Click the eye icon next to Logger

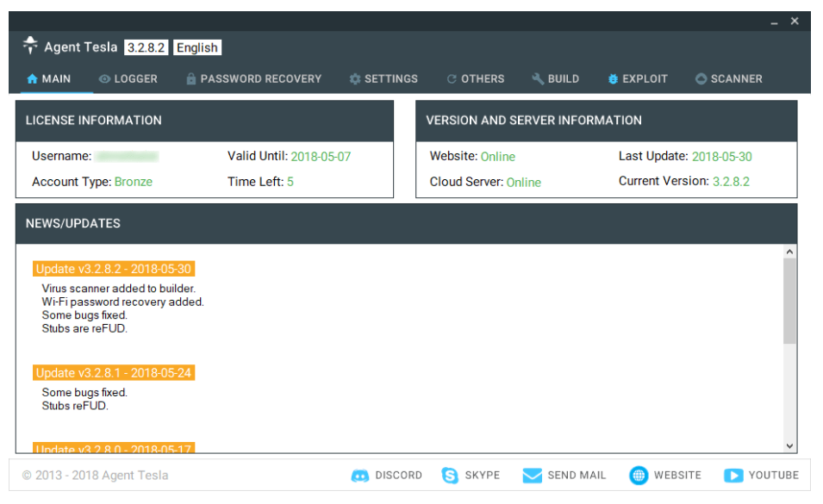pos(104,79)
